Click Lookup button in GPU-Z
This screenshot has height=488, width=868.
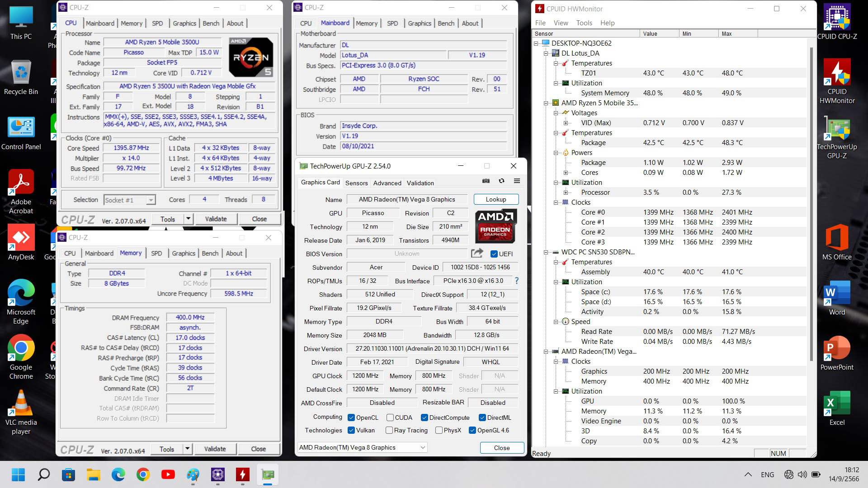(496, 199)
